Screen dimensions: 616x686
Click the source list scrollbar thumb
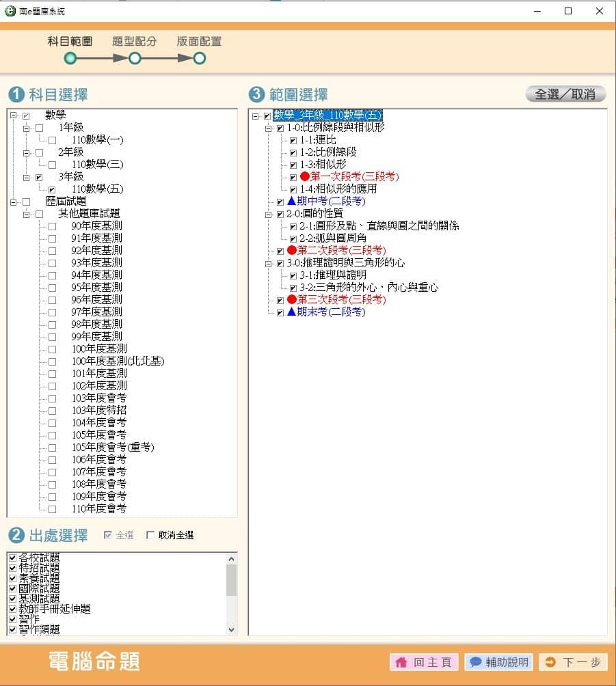(x=232, y=580)
